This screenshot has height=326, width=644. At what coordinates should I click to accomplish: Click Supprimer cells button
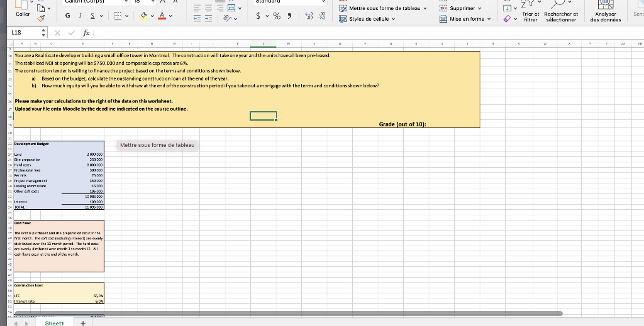tap(460, 8)
